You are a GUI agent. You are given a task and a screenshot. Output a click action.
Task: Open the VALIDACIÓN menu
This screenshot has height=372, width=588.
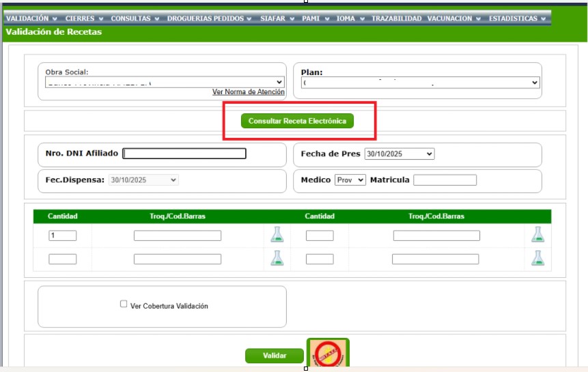(x=31, y=18)
